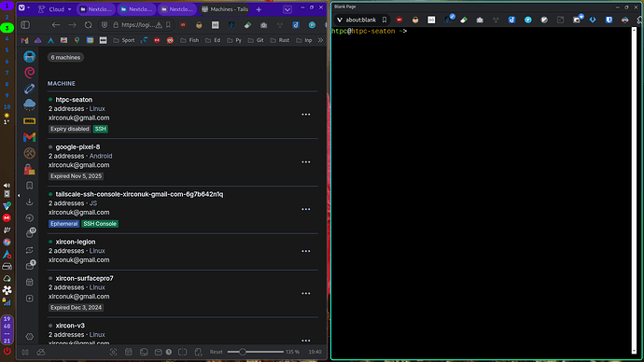Click the Expiry disabled badge
Image resolution: width=644 pixels, height=362 pixels.
click(69, 129)
